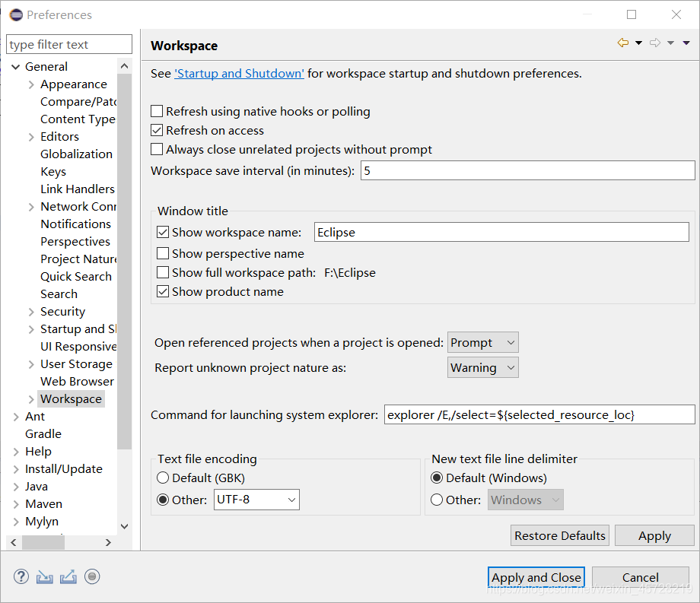Enable Show full workspace path

(163, 272)
